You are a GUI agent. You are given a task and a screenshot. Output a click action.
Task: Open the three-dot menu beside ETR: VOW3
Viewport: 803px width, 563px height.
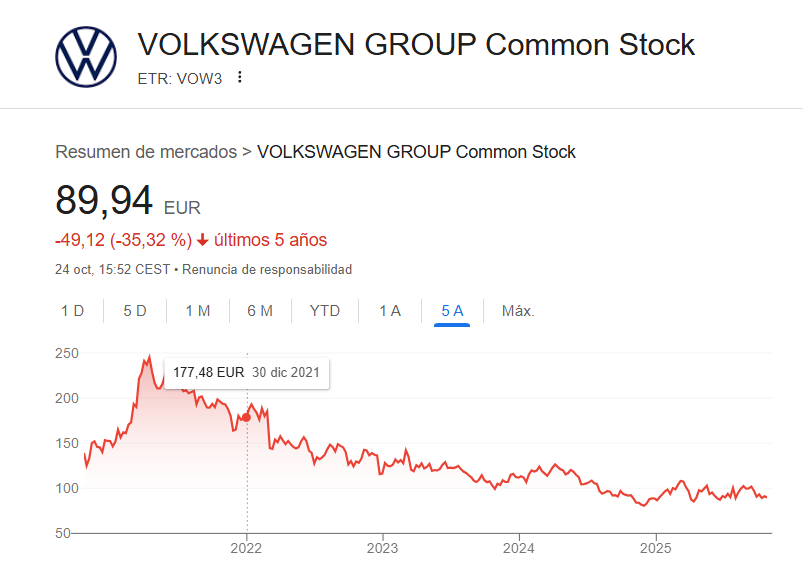[x=240, y=77]
